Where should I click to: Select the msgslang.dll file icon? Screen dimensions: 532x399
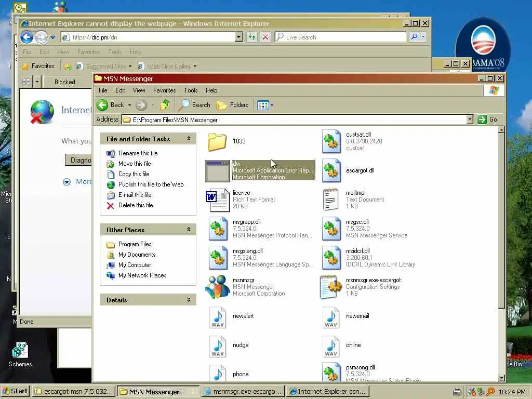pos(218,258)
